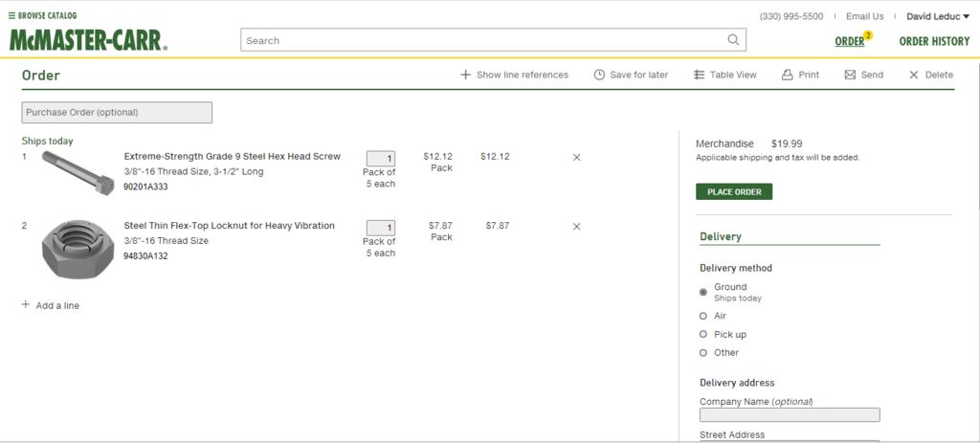The height and width of the screenshot is (443, 980).
Task: Click part number 90201A333
Action: click(x=145, y=187)
